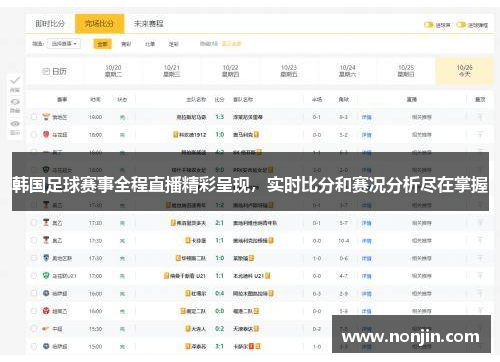Pin the 2:1 match to top
Screen dimensions: 500x362
point(480,223)
